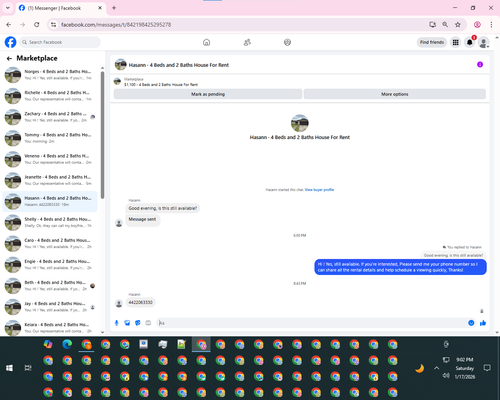Click the message input field

click(312, 323)
